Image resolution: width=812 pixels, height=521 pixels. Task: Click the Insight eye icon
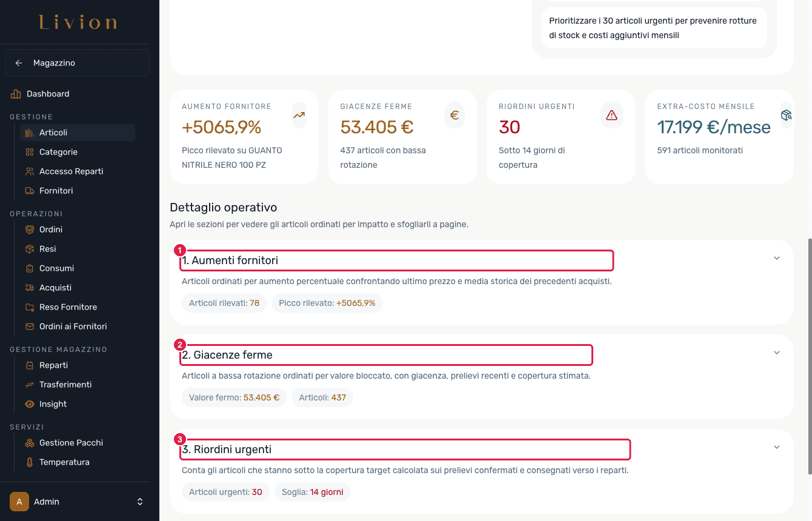(x=29, y=404)
